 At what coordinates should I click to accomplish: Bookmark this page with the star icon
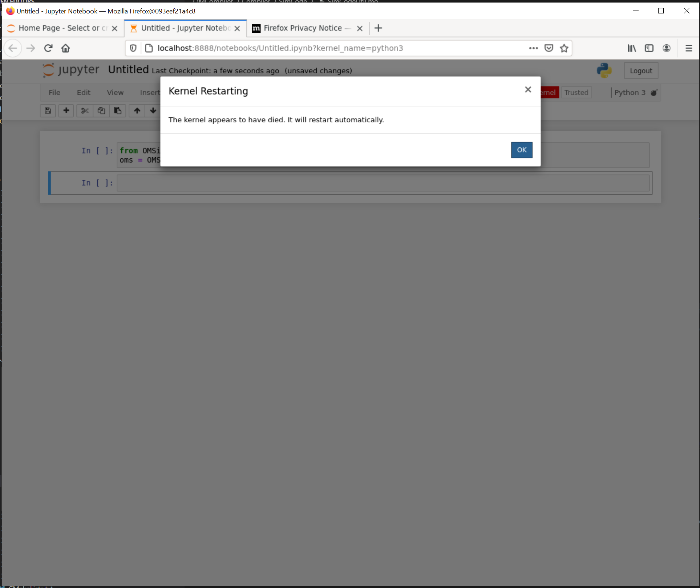(x=564, y=48)
